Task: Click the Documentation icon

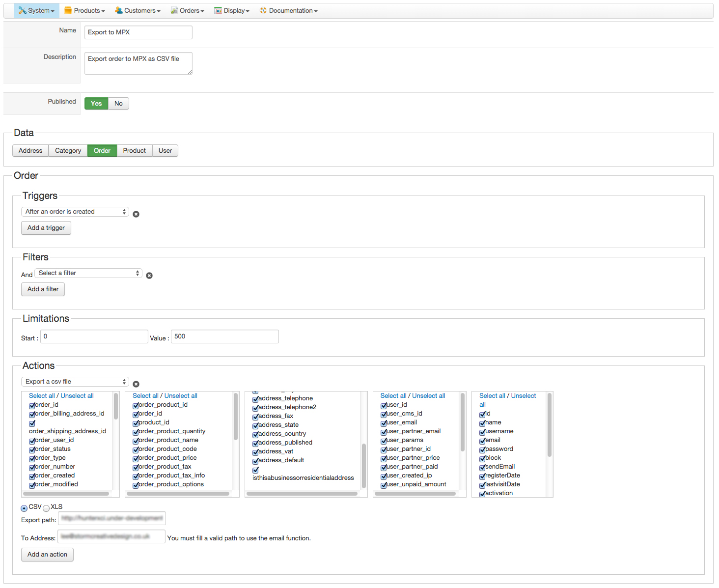Action: click(x=263, y=10)
